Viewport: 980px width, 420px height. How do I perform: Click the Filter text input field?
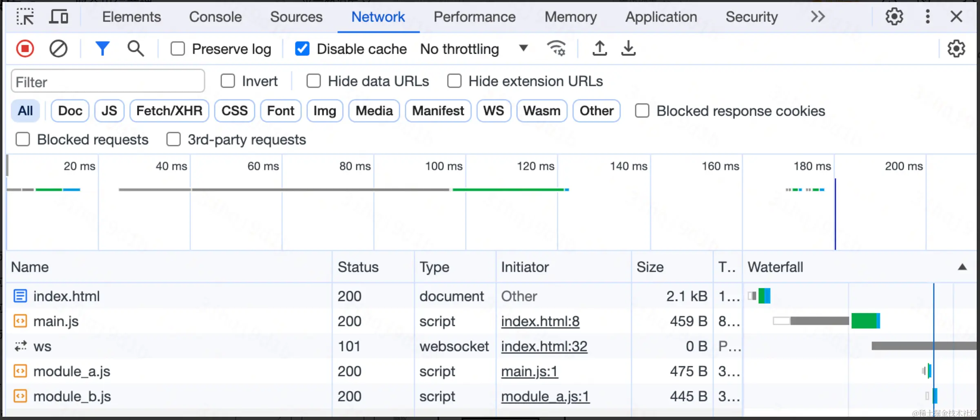[108, 82]
